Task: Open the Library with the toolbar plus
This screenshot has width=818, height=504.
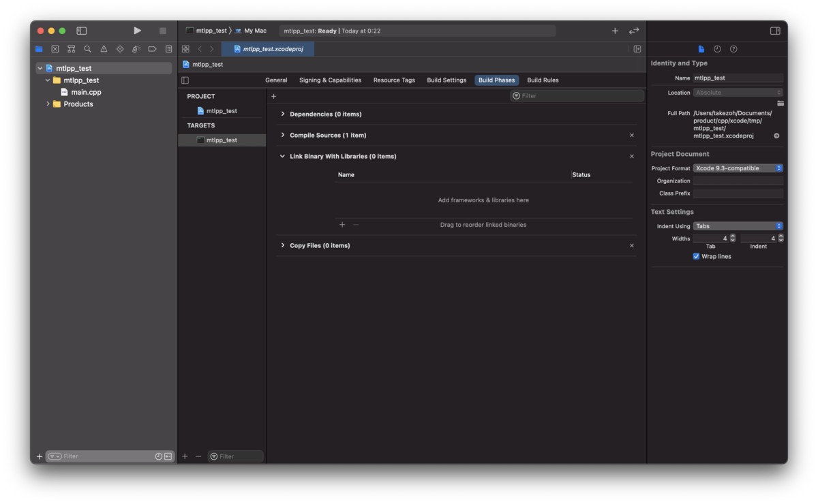Action: pos(615,31)
